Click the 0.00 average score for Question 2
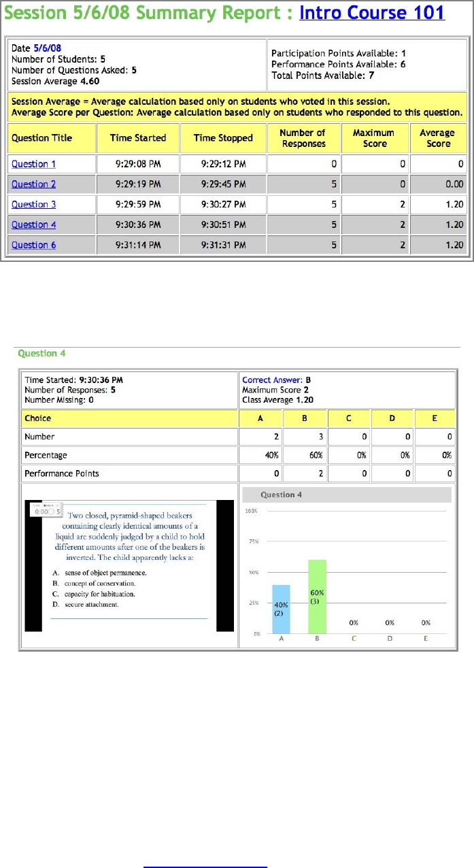Image resolution: width=474 pixels, height=868 pixels. click(x=438, y=184)
